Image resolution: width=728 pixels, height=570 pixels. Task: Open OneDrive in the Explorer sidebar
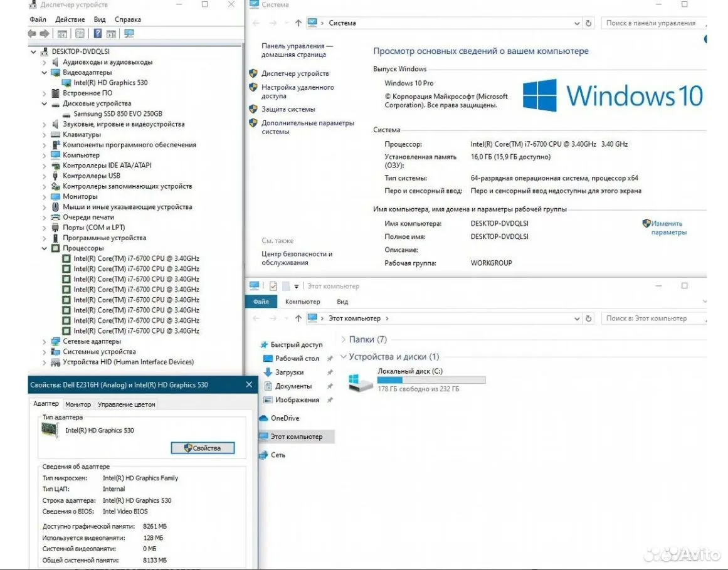(x=279, y=418)
